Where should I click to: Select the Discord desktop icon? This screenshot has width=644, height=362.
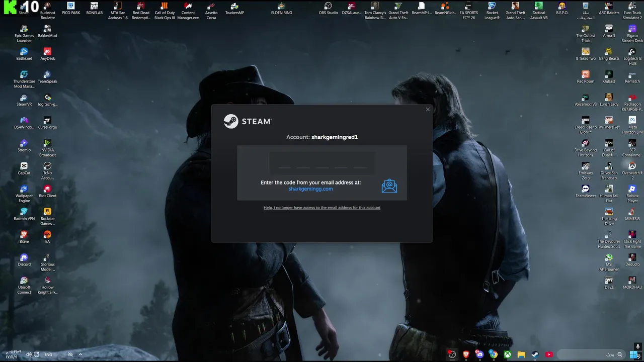point(24,260)
